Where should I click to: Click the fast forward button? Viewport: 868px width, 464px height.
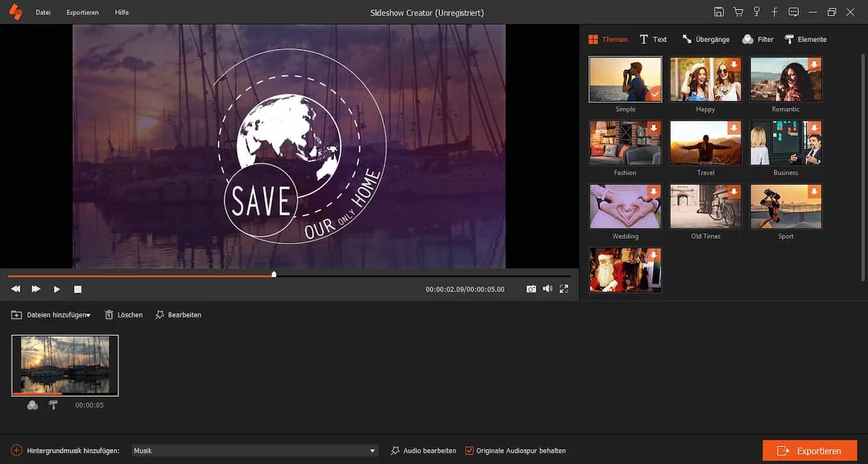[36, 289]
